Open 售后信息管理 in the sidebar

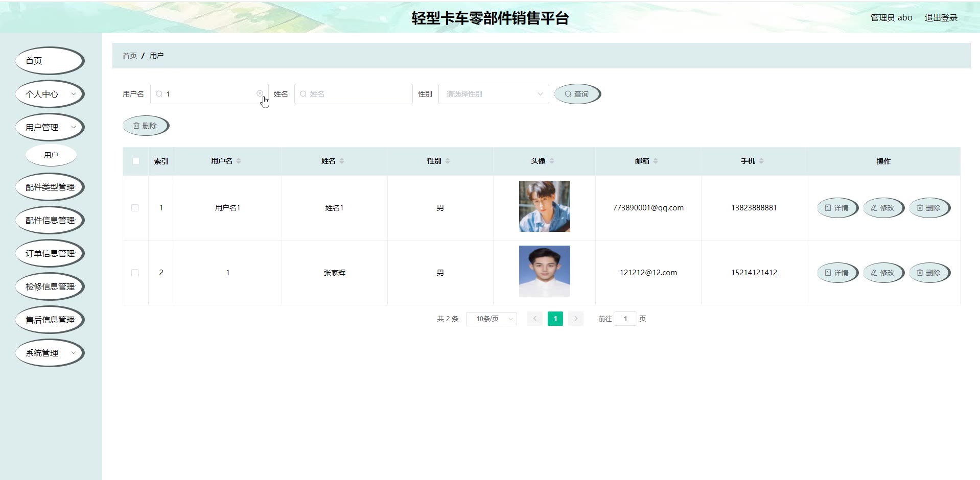click(x=50, y=320)
